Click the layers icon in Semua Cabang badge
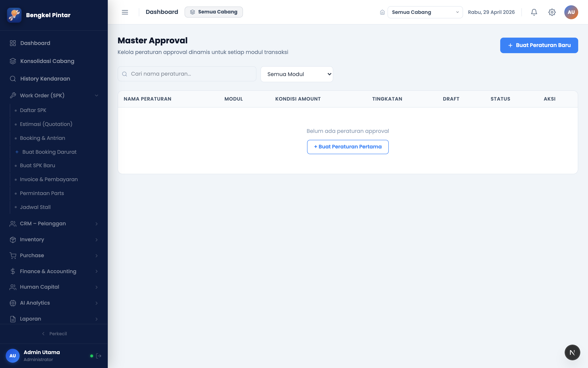 point(193,12)
